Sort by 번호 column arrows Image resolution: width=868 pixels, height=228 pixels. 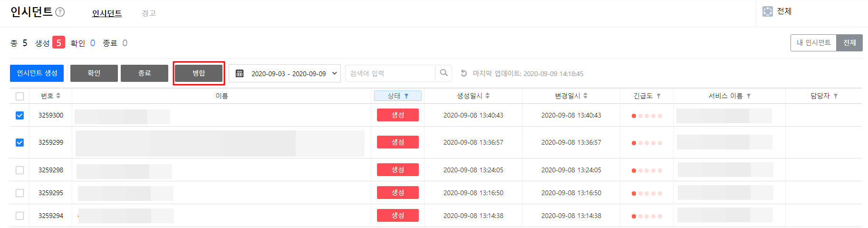tap(58, 96)
